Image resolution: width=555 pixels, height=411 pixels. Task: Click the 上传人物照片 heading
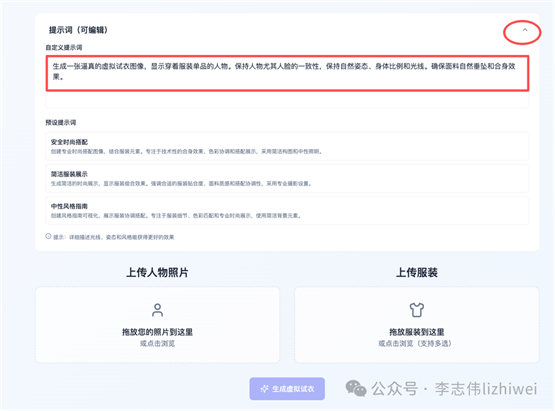[158, 272]
